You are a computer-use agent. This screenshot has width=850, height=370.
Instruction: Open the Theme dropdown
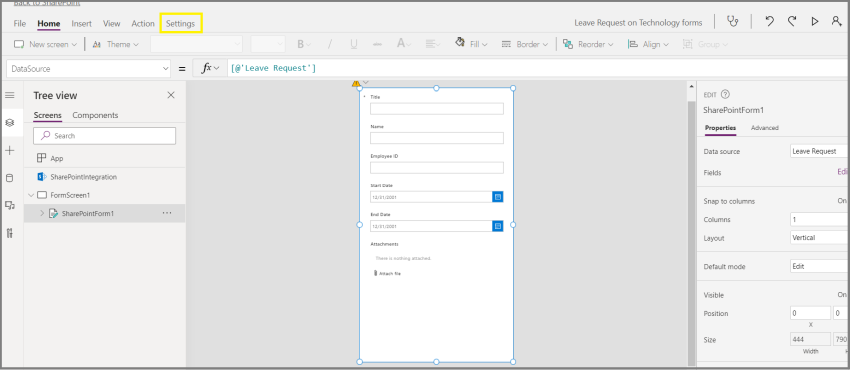[116, 44]
